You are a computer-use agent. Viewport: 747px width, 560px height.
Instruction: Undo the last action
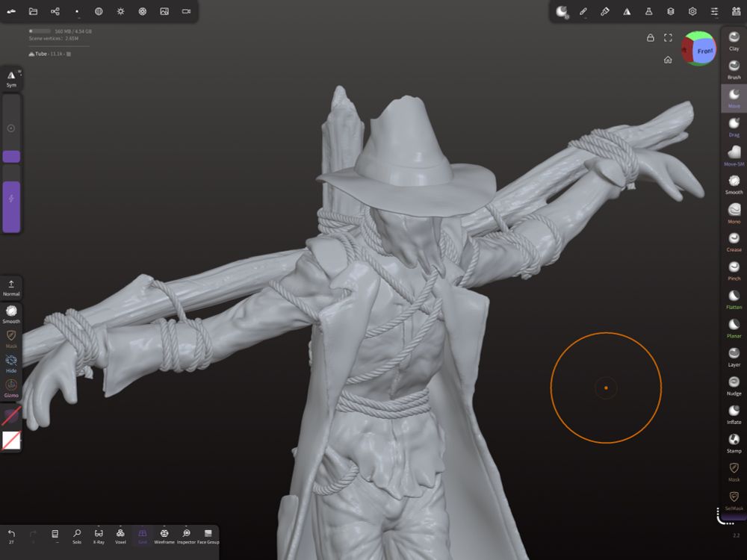point(11,536)
